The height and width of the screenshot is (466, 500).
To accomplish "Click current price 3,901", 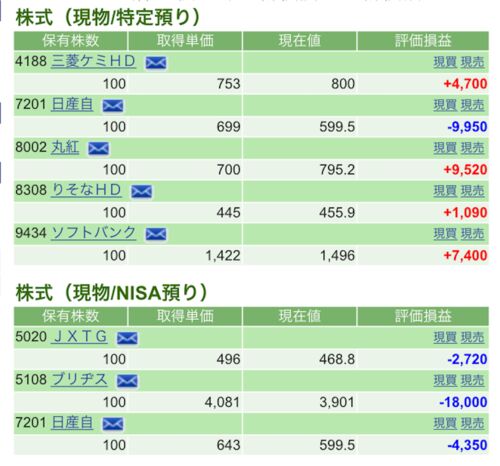I will pos(337,402).
